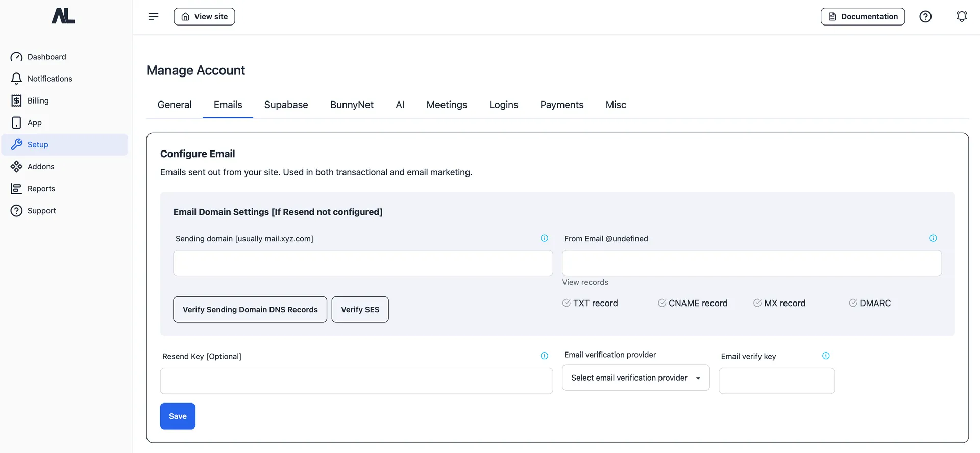Click the Addons diamond grid icon
This screenshot has height=453, width=980.
tap(16, 166)
